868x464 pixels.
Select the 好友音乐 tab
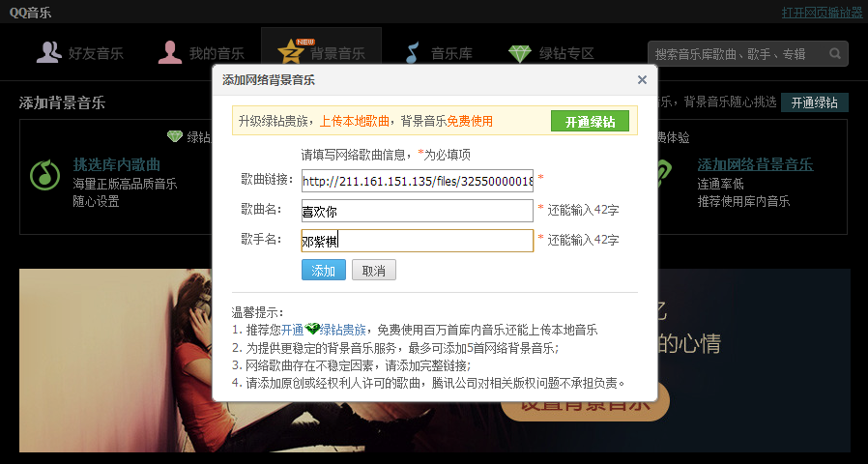tap(80, 53)
